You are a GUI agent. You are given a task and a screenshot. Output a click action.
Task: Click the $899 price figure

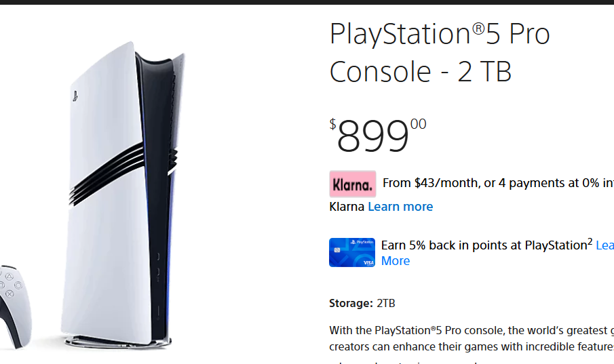tap(378, 135)
